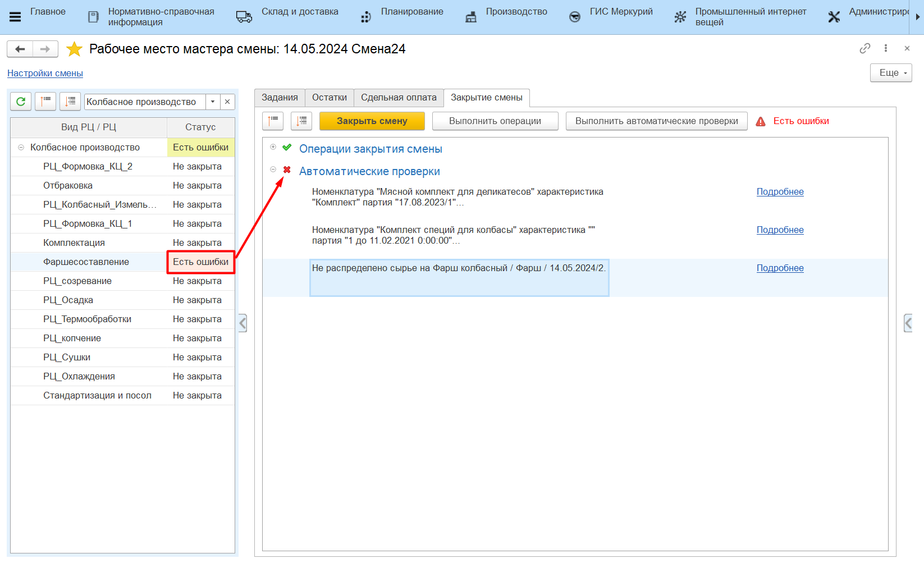
Task: Collapse all groups in left work center list
Action: click(x=45, y=102)
